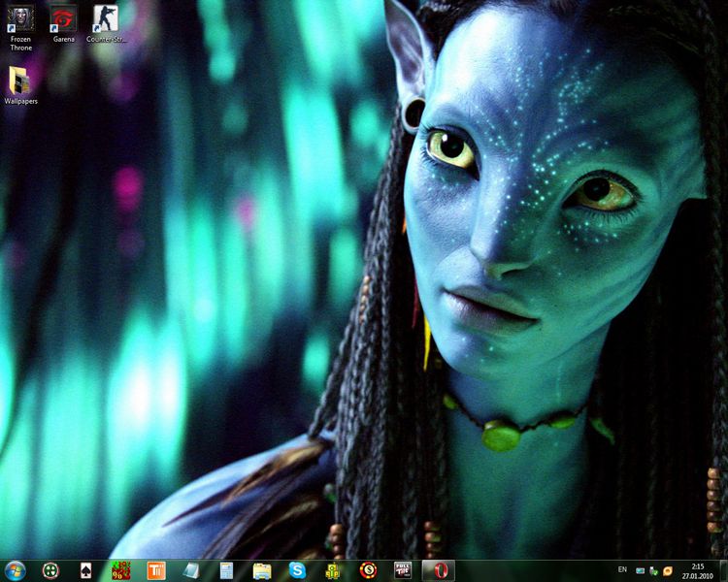Open Windows Explorer folder on the taskbar
728x582 pixels.
(262, 571)
